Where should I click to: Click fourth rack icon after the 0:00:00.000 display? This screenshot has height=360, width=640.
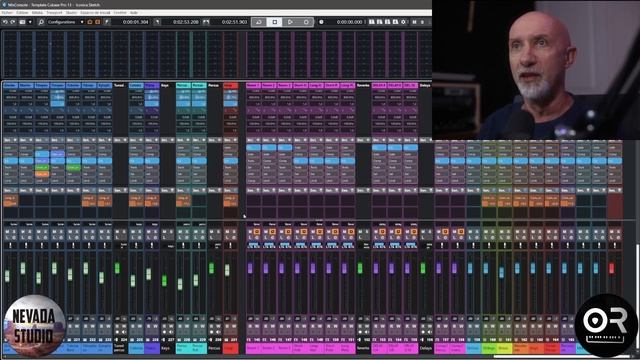(x=395, y=22)
